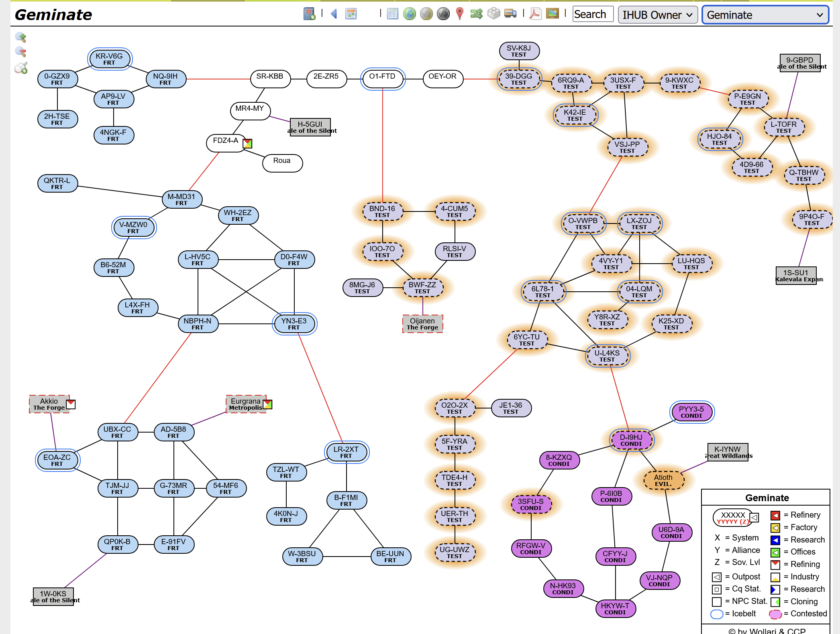Click the station icon next to FDZ4-A

[248, 143]
